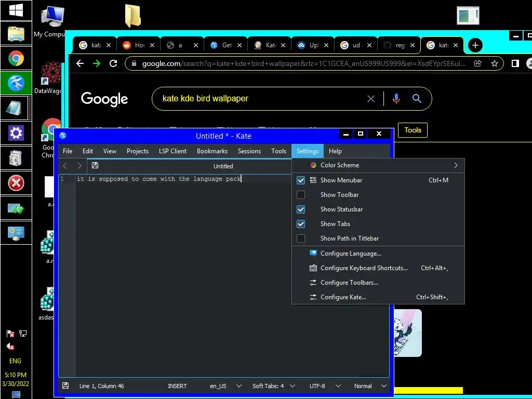Viewport: 532px width, 399px height.
Task: Click the Tools button on Google results
Action: (x=413, y=130)
